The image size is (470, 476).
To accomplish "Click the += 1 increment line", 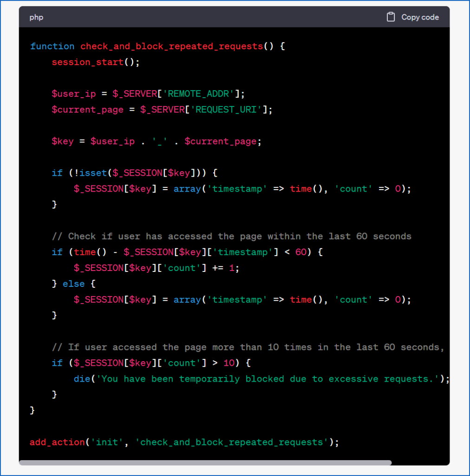I will [157, 268].
